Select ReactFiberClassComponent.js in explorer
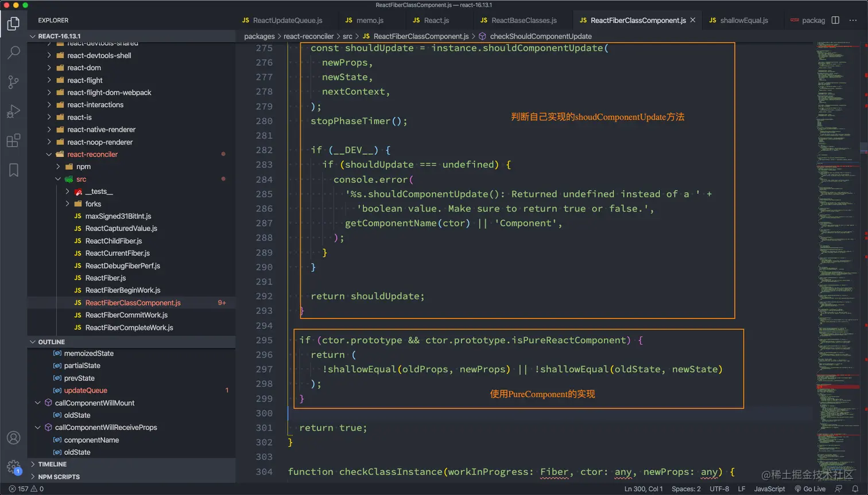Image resolution: width=868 pixels, height=495 pixels. click(131, 303)
